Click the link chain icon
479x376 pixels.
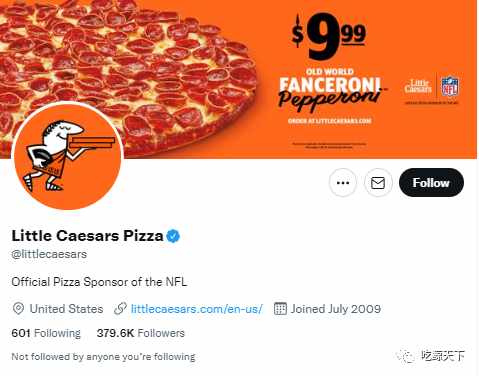pos(120,309)
